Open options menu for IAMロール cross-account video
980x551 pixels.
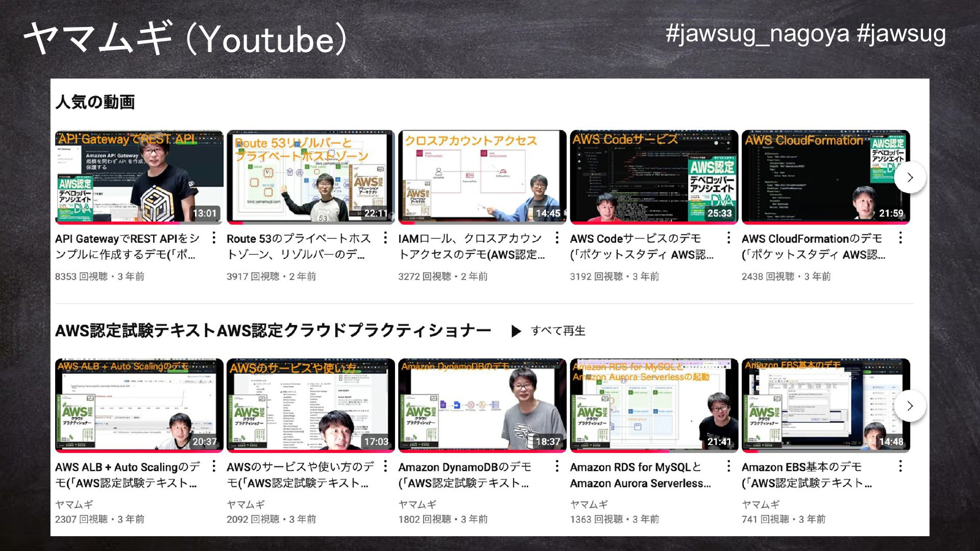pos(557,238)
